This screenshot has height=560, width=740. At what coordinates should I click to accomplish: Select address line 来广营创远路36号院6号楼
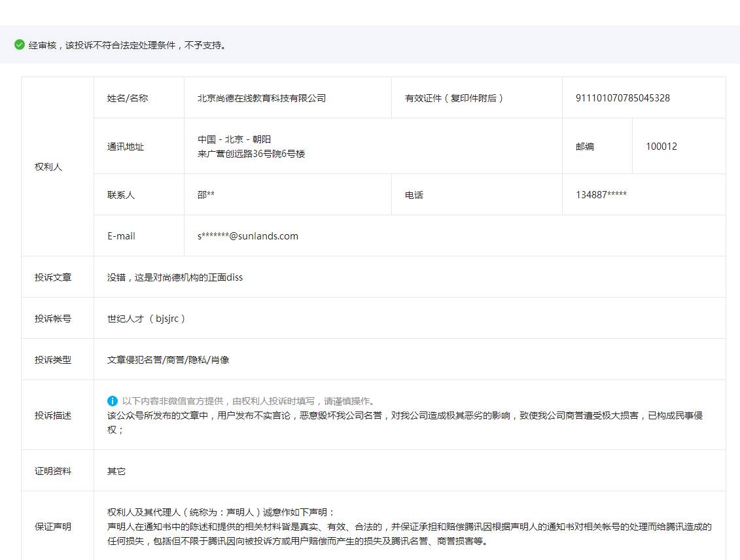(251, 154)
